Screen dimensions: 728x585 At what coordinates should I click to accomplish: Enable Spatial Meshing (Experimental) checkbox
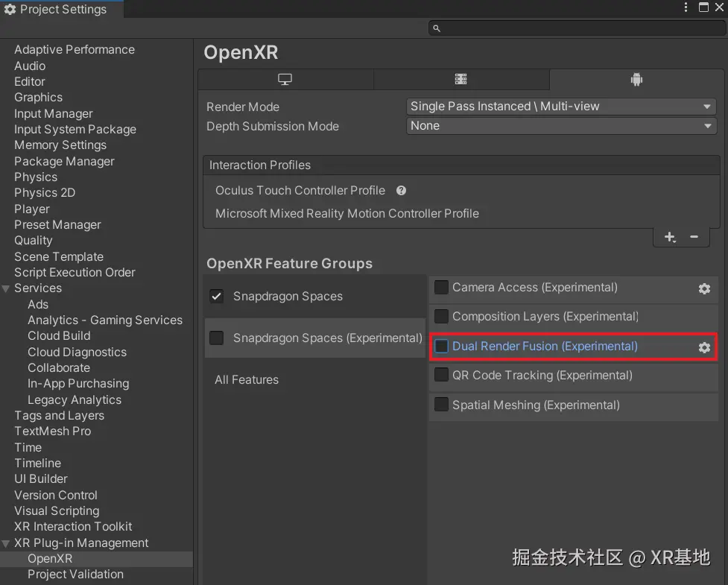pos(441,405)
